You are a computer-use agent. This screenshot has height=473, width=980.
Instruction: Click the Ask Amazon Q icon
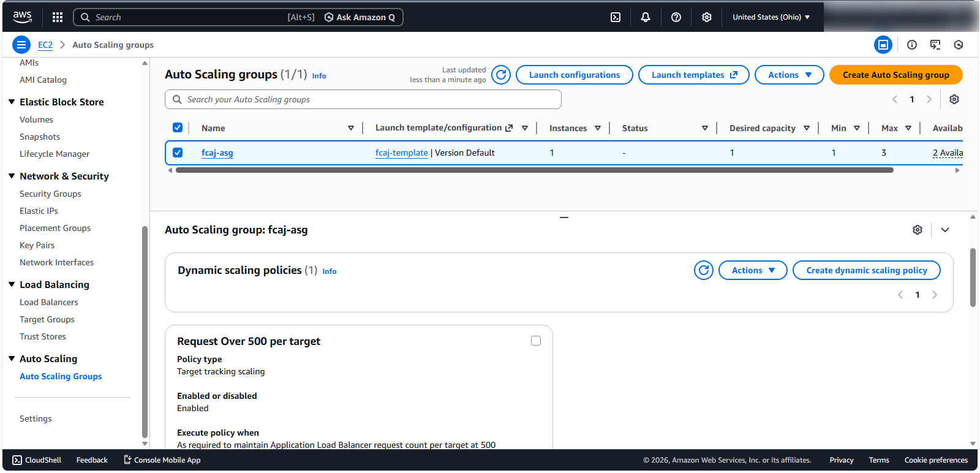[329, 17]
